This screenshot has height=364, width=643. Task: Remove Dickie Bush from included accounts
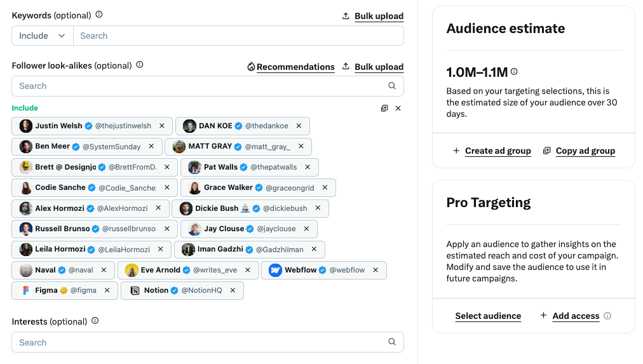tap(318, 208)
